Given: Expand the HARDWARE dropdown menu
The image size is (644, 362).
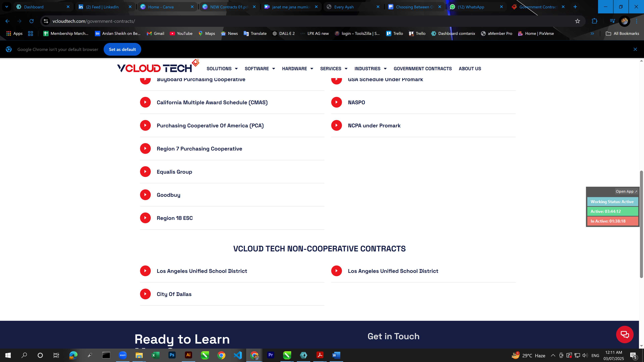Looking at the screenshot, I should pyautogui.click(x=298, y=68).
